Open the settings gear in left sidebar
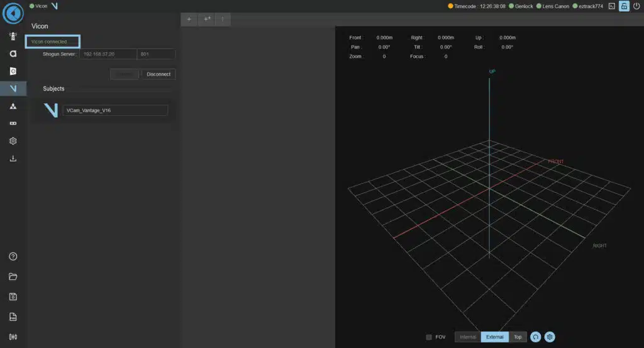Image resolution: width=644 pixels, height=348 pixels. pyautogui.click(x=13, y=141)
